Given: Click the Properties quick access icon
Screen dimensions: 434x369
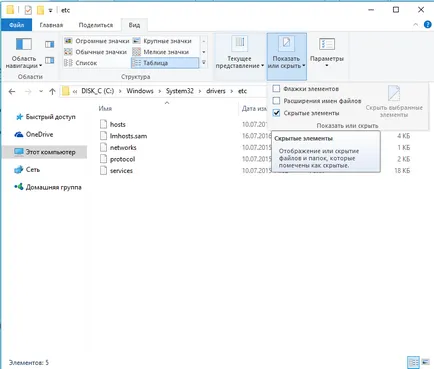Looking at the screenshot, I should click(x=28, y=10).
